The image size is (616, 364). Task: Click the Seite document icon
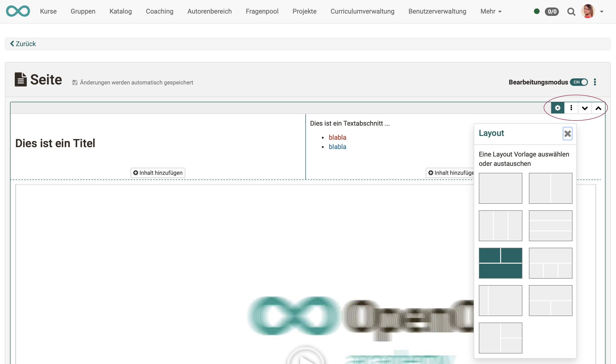click(21, 79)
